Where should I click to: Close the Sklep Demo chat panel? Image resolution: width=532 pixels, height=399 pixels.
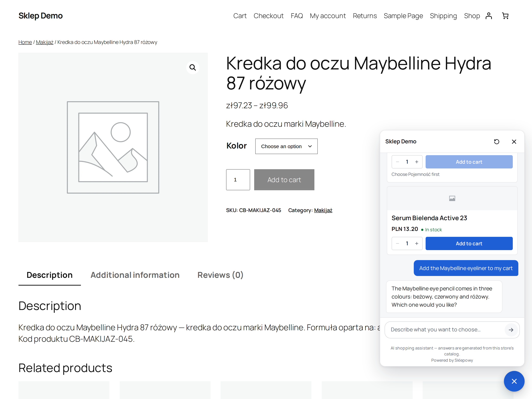click(514, 142)
